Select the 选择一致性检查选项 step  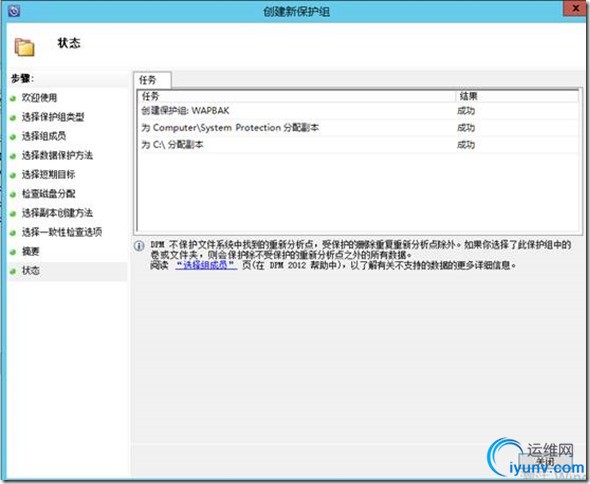click(x=62, y=232)
